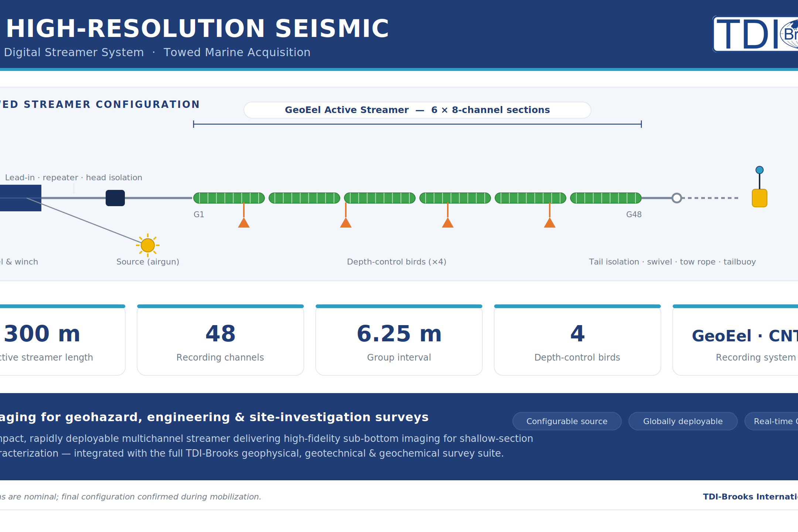Click the blue tailbuoy beacon light

(760, 170)
